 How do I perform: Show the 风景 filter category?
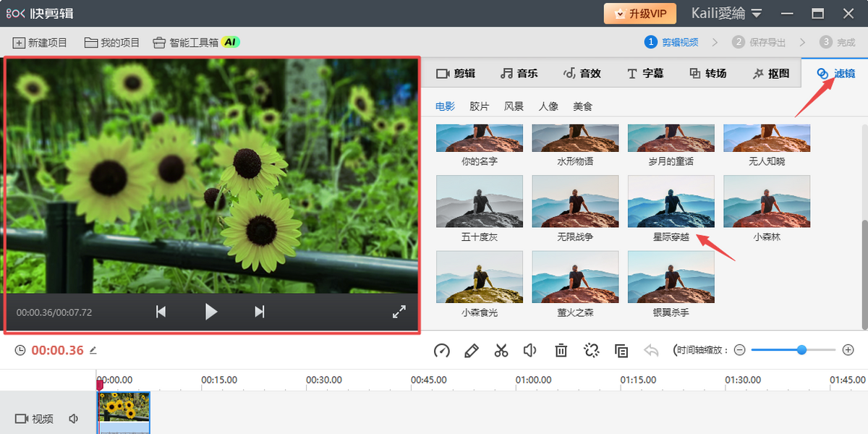coord(514,106)
